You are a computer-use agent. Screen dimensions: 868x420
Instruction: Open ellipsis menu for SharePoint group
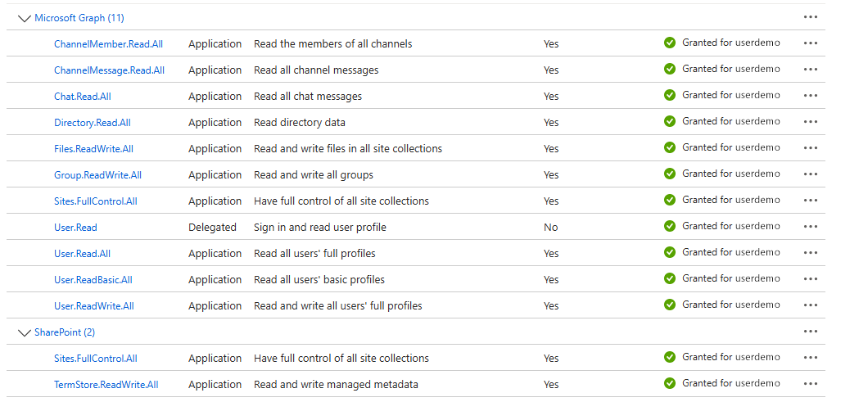coord(811,332)
